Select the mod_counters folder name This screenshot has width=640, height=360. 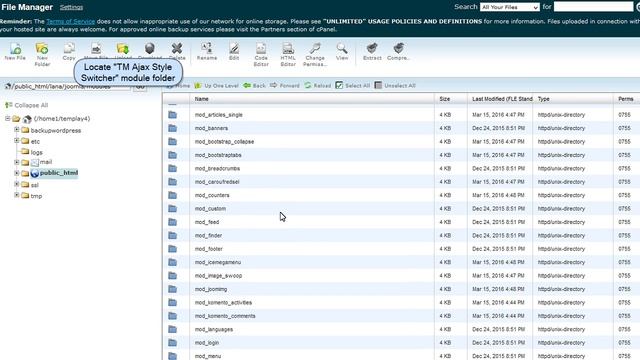[x=212, y=196]
